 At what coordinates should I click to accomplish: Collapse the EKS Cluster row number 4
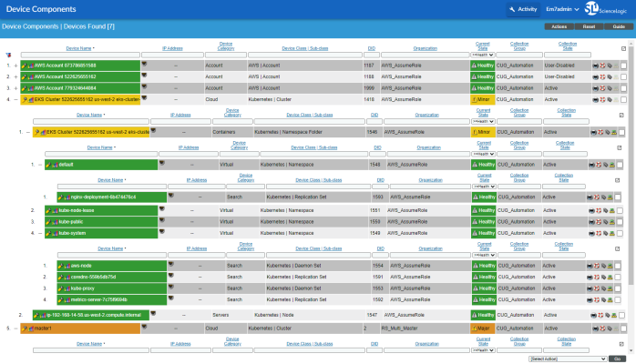click(15, 99)
